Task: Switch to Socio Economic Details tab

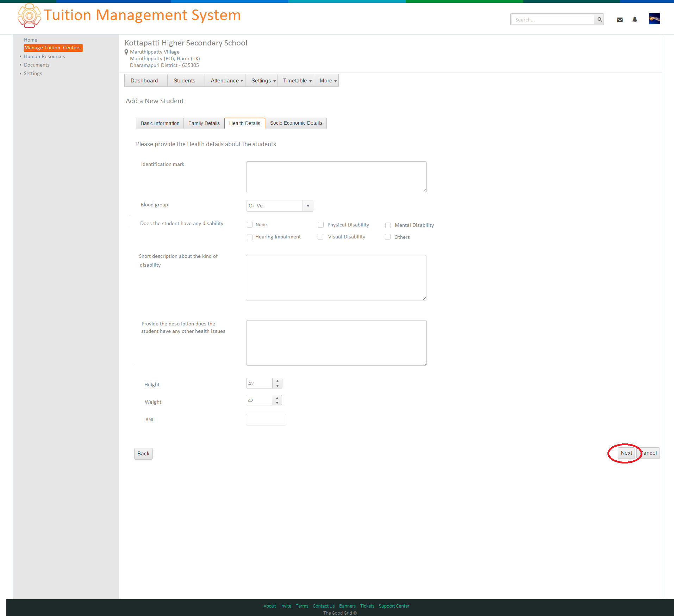Action: tap(296, 123)
